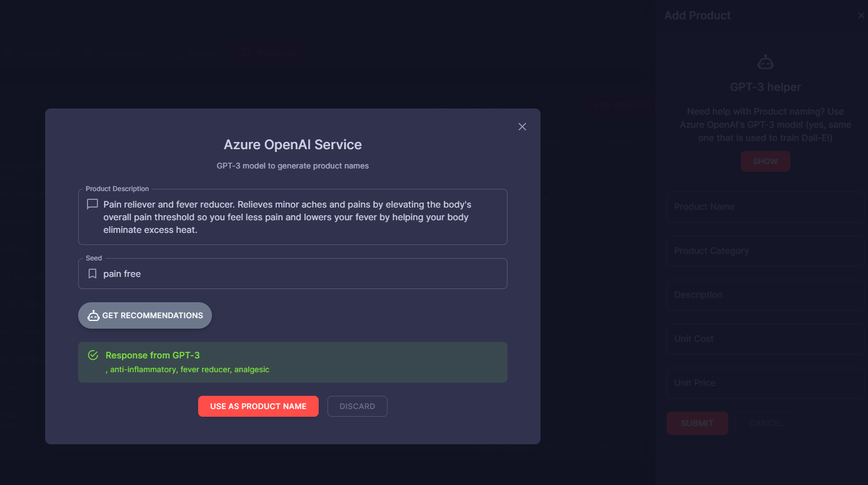Click the Seed input containing 'pain free'

coord(292,274)
